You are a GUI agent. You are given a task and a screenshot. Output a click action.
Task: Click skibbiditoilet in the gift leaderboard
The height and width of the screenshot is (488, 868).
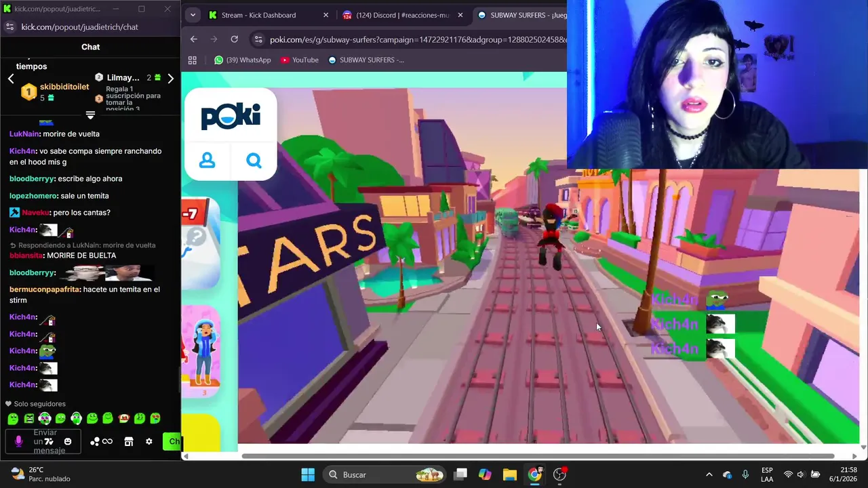pos(64,87)
